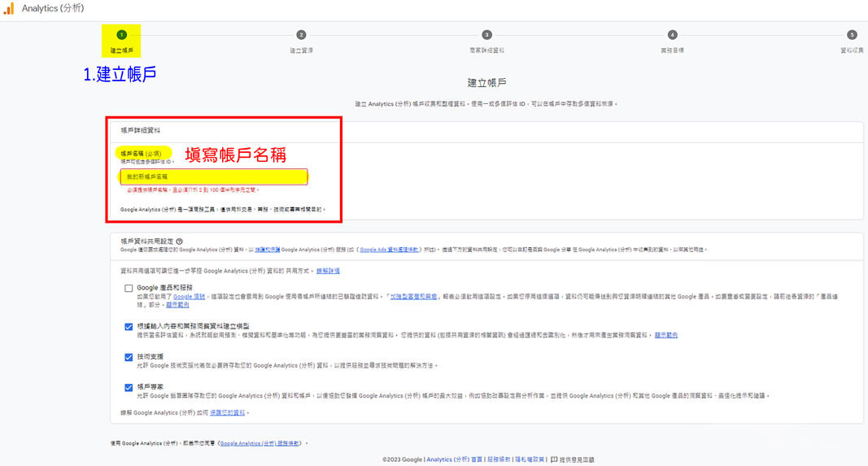
Task: Open the Google Ads 資料處理條款 link
Action: click(x=389, y=250)
